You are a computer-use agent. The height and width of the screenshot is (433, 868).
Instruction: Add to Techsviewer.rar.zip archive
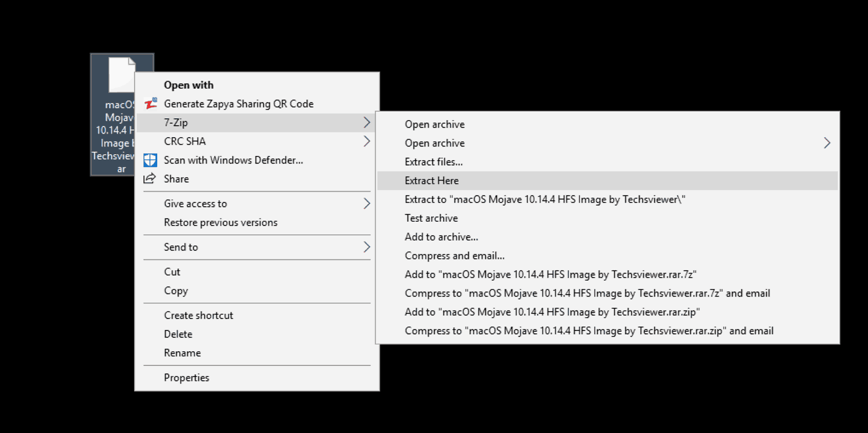(x=552, y=312)
